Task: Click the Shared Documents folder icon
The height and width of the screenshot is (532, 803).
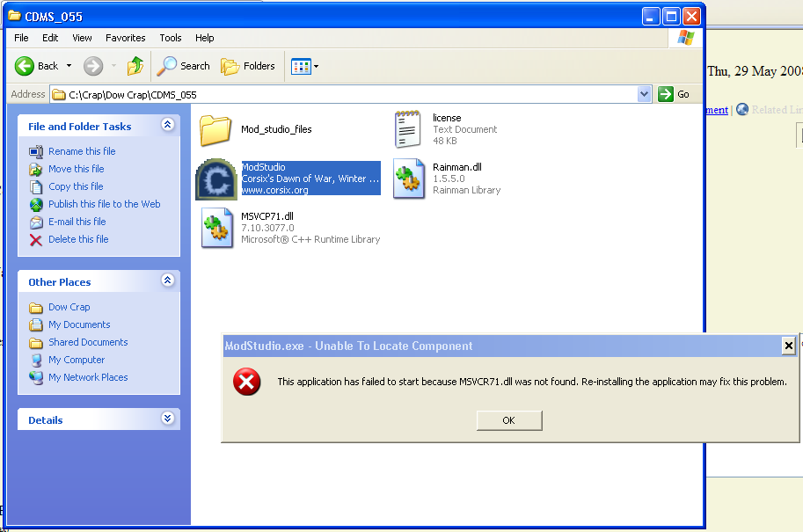Action: coord(36,343)
